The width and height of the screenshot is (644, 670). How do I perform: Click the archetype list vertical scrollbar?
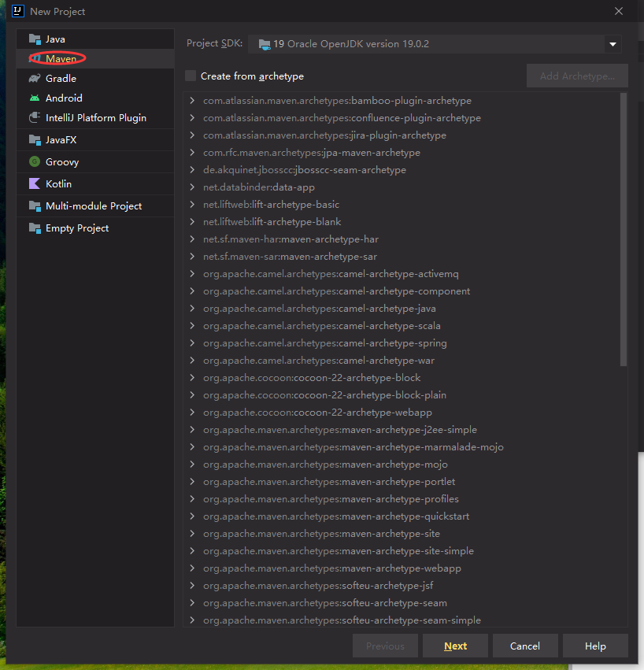coord(624,230)
